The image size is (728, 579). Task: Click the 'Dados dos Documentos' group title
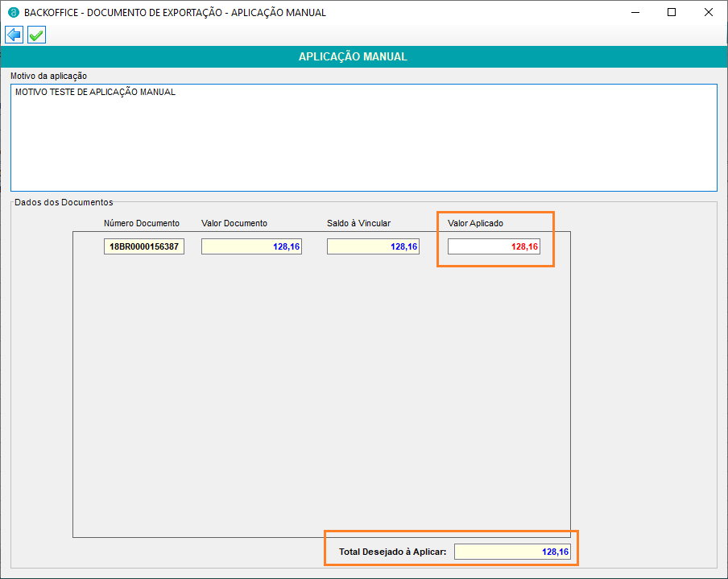point(64,202)
